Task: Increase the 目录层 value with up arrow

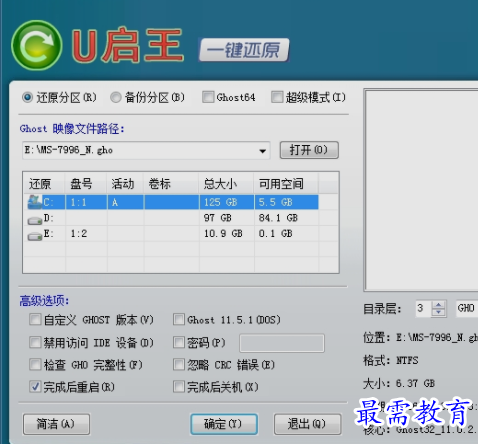Action: pyautogui.click(x=438, y=304)
